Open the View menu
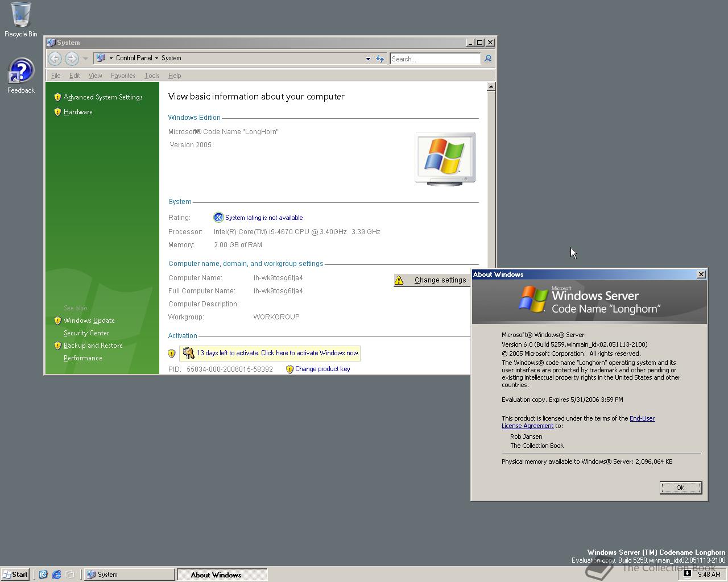The width and height of the screenshot is (728, 582). click(95, 76)
